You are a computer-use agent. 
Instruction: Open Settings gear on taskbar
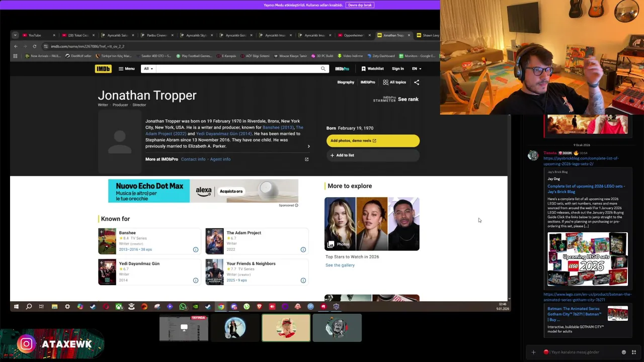click(67, 307)
